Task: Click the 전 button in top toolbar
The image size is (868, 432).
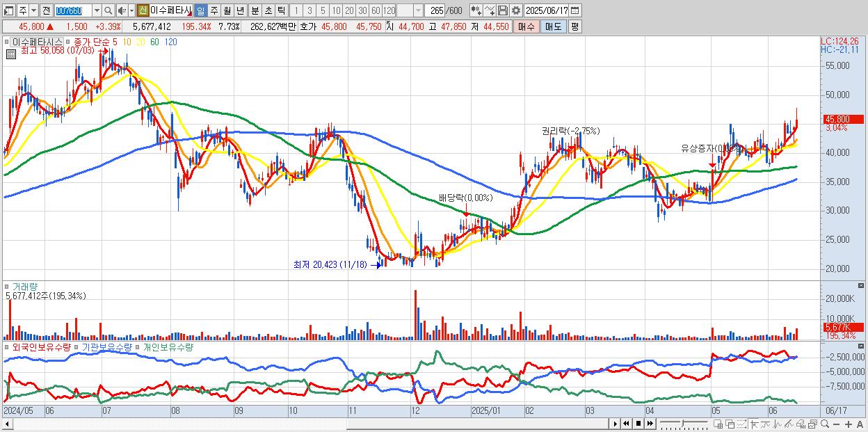Action: tap(46, 10)
